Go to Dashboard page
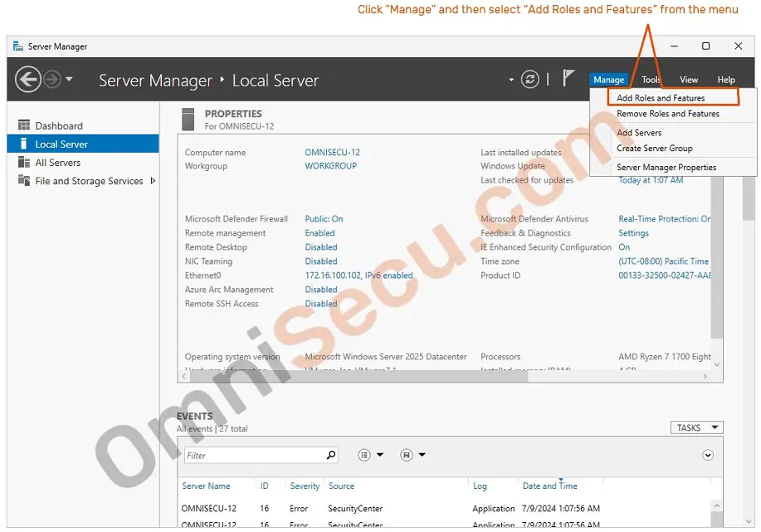Screen dimensions: 761x532 click(59, 125)
